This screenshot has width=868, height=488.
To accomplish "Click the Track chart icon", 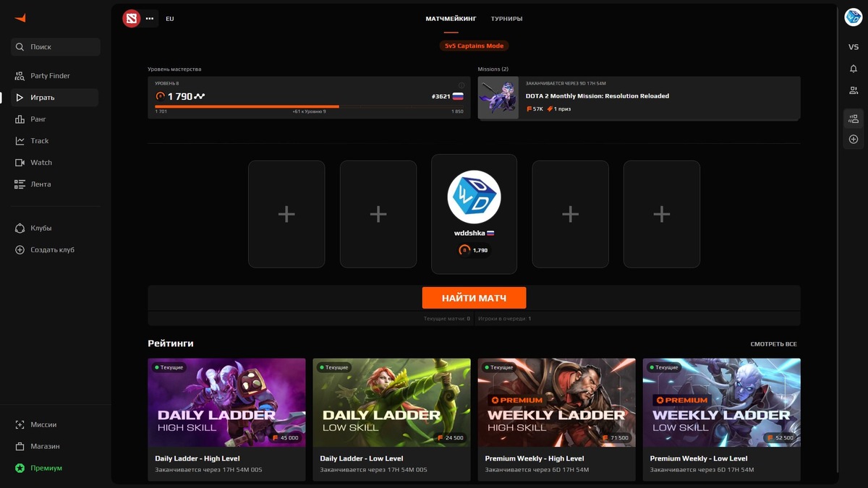I will [x=20, y=141].
